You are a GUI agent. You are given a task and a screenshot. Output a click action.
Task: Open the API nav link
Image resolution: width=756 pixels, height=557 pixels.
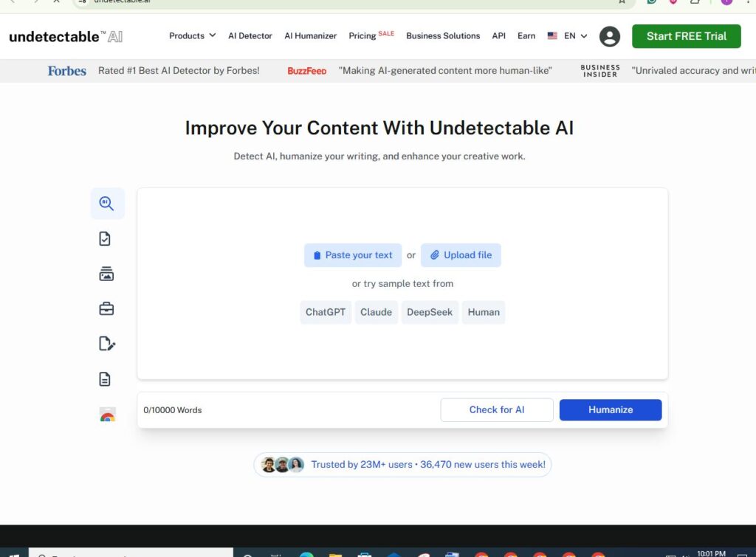498,35
